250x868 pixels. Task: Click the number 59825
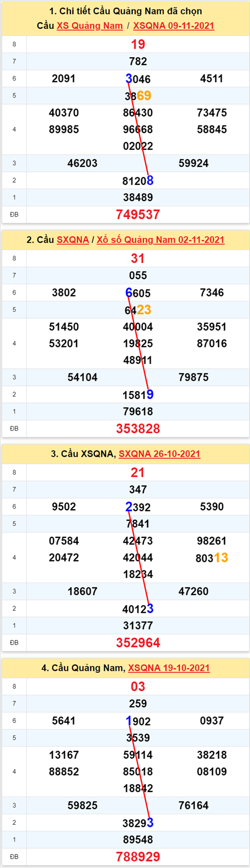[x=83, y=805]
